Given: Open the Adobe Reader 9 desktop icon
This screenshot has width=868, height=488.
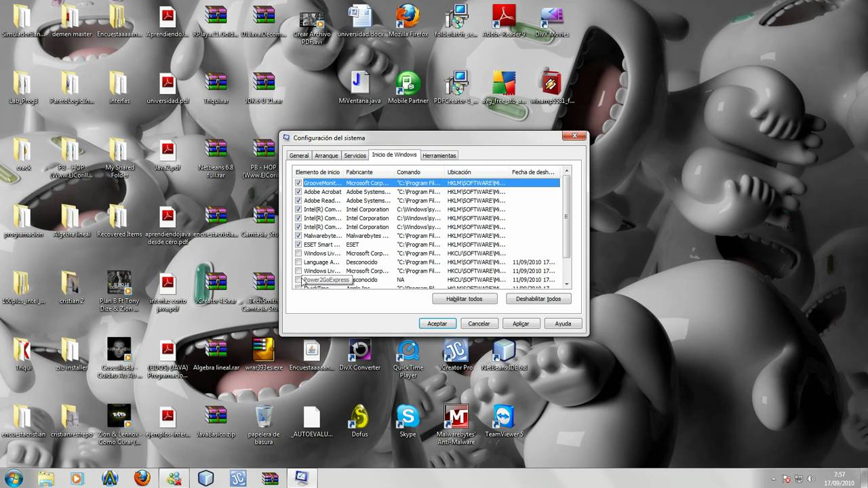Looking at the screenshot, I should [x=504, y=20].
